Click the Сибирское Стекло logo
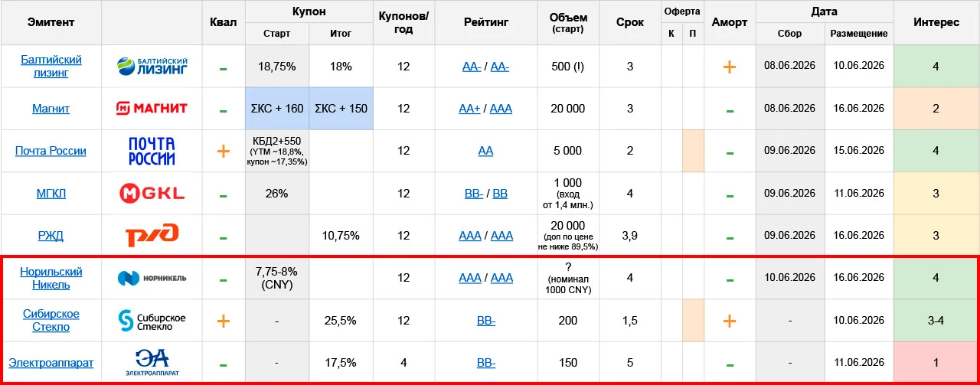Viewport: 980px width, 385px height. (152, 320)
